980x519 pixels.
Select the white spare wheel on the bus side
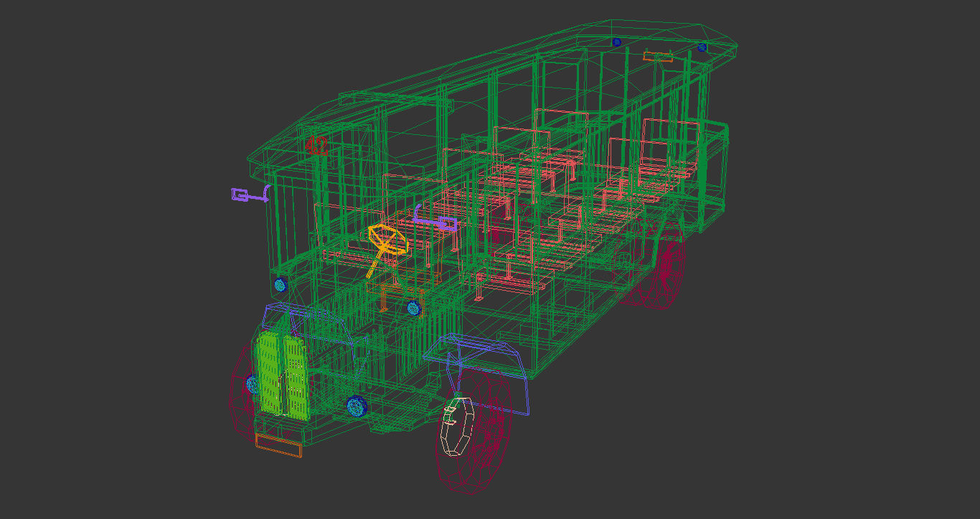point(456,426)
